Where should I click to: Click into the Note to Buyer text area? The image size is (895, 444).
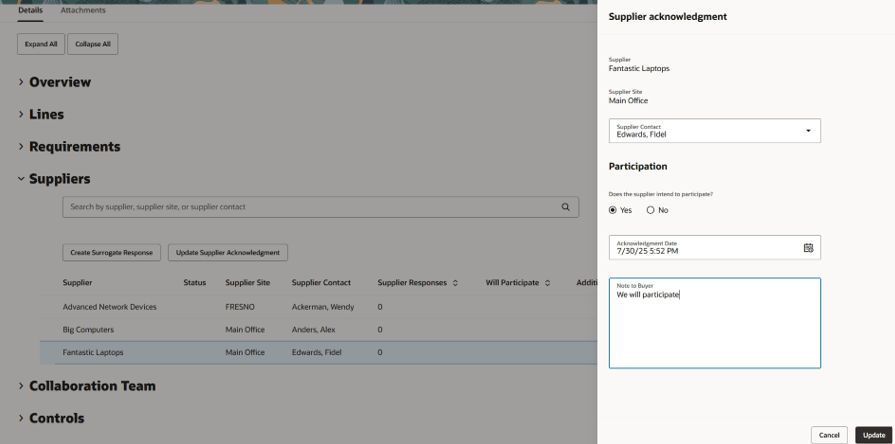click(x=715, y=323)
